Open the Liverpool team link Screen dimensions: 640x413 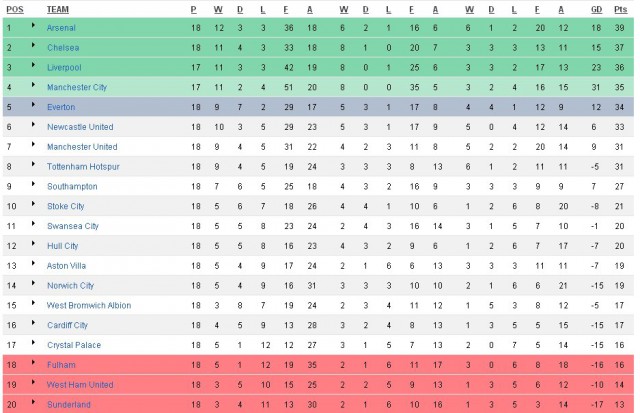pyautogui.click(x=64, y=67)
